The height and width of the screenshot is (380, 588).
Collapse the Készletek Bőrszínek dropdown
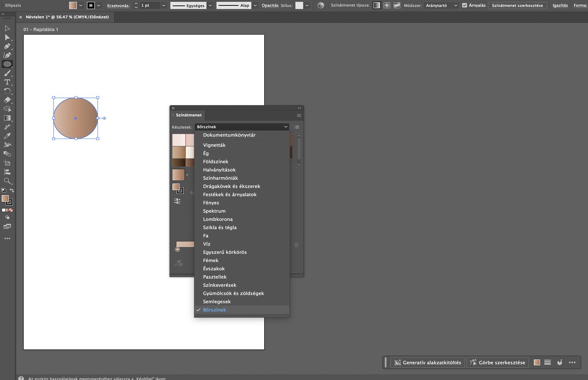[242, 127]
